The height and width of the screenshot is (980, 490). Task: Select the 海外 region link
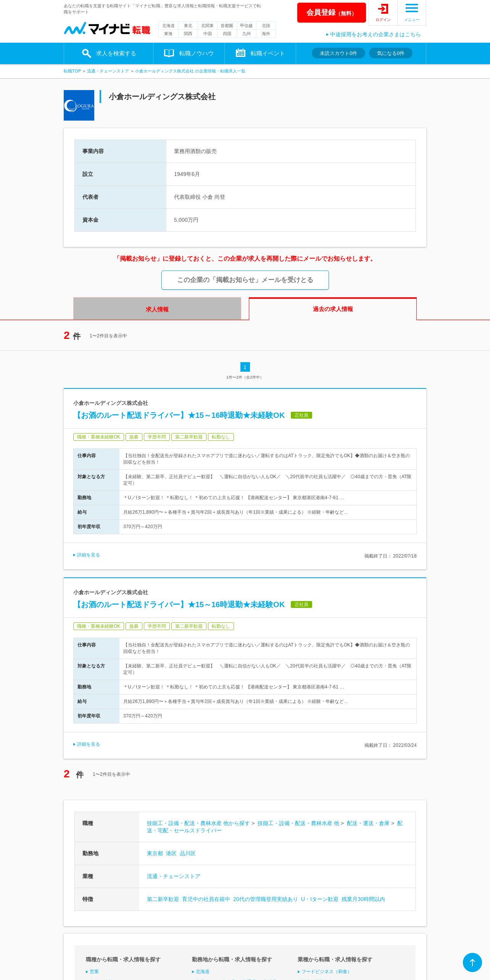266,34
